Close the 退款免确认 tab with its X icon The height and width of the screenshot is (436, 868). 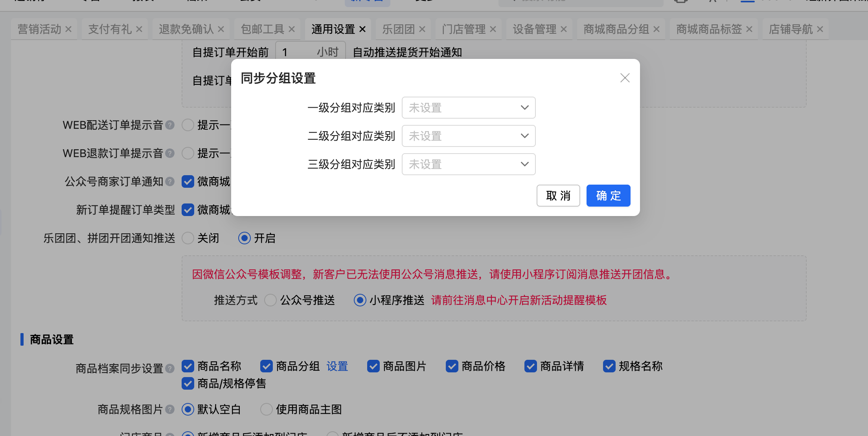tap(221, 29)
